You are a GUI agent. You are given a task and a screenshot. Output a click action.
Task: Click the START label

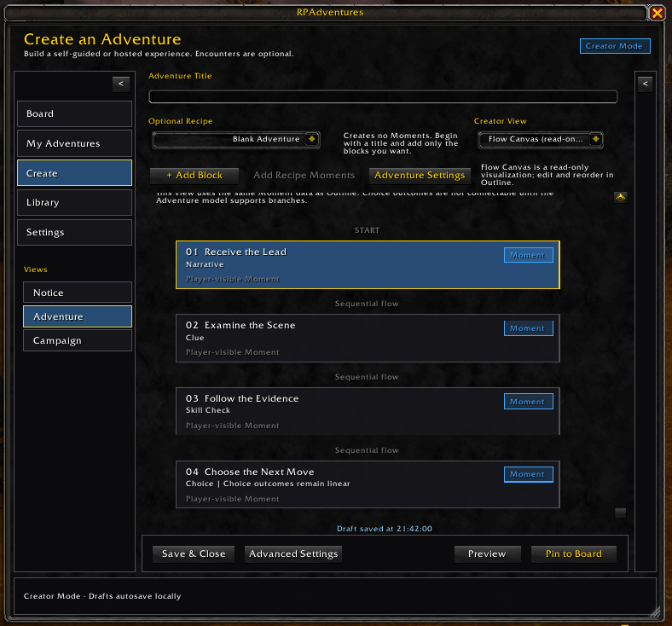(x=367, y=230)
